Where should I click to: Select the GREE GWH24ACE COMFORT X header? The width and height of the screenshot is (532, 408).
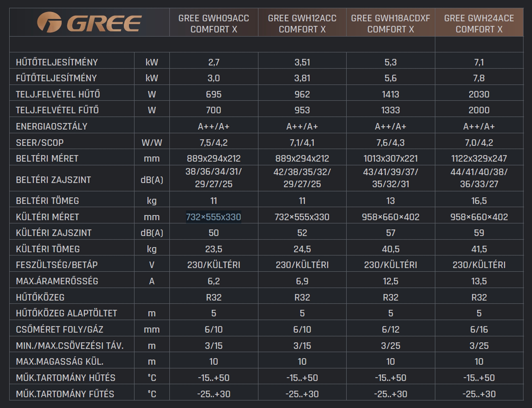pos(479,24)
